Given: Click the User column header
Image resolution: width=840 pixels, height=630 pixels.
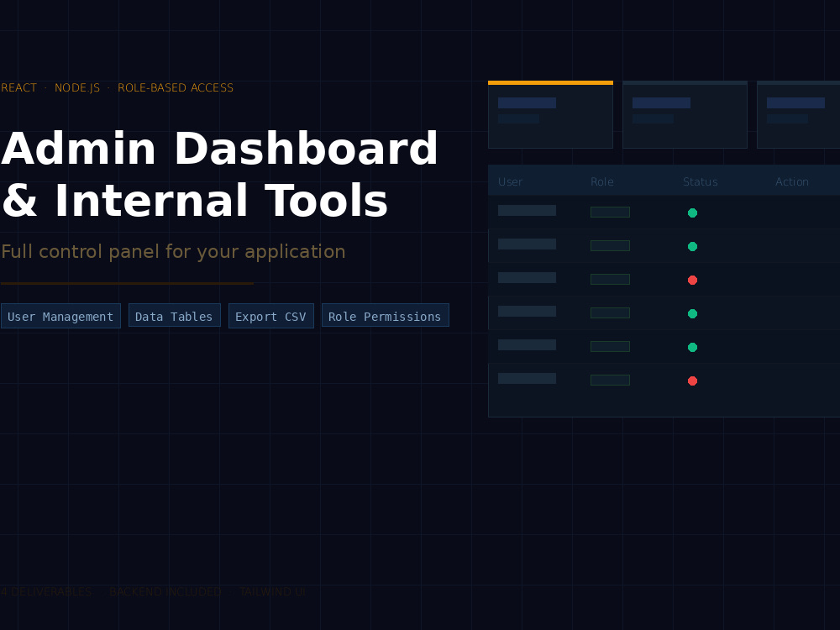Looking at the screenshot, I should (x=510, y=181).
